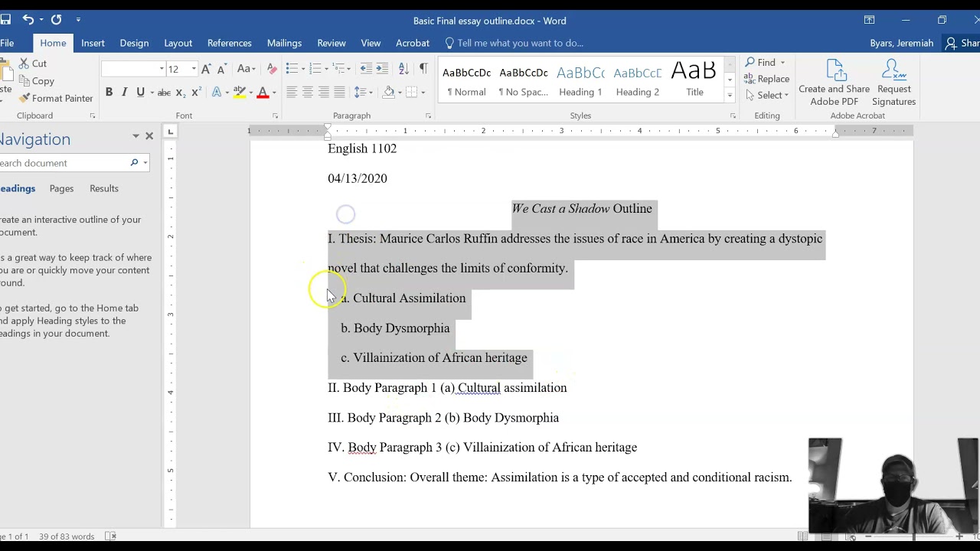Click the Clear All Formatting eraser icon
Viewport: 980px width, 551px height.
tap(272, 69)
